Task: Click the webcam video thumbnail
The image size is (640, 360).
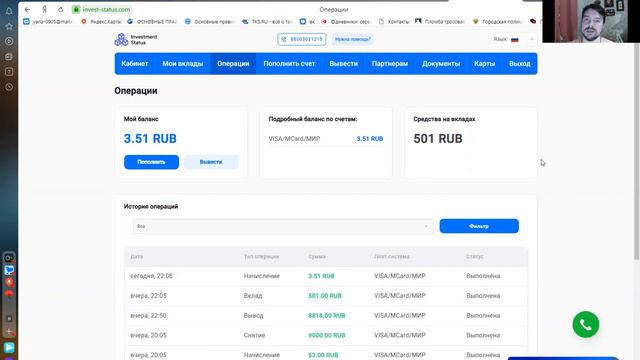Action: pos(591,21)
